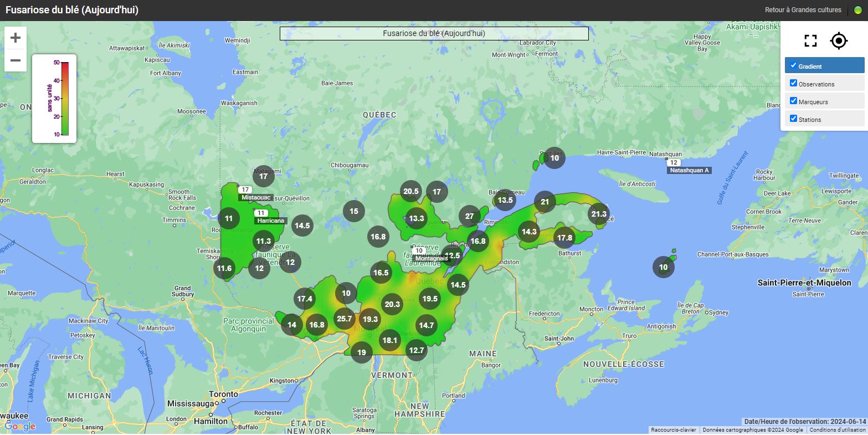Click Raccourcis-clavier button
868x435 pixels.
click(x=673, y=430)
